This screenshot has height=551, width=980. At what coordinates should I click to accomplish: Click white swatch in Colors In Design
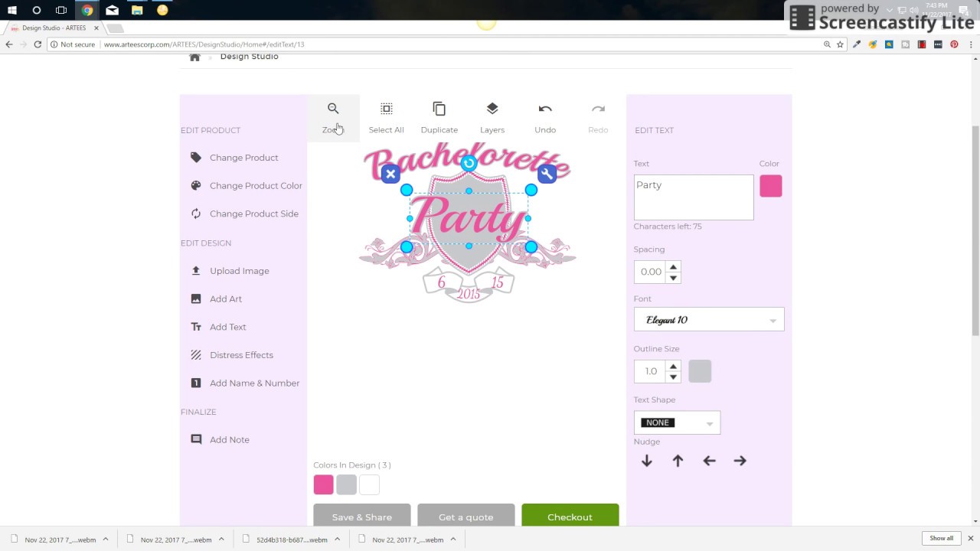[x=369, y=484]
